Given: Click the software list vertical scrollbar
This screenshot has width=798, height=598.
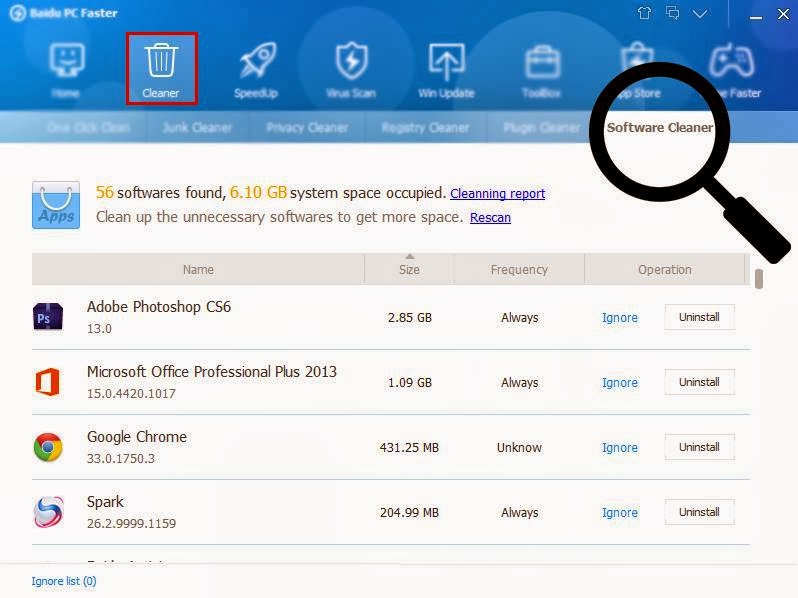Looking at the screenshot, I should 759,279.
